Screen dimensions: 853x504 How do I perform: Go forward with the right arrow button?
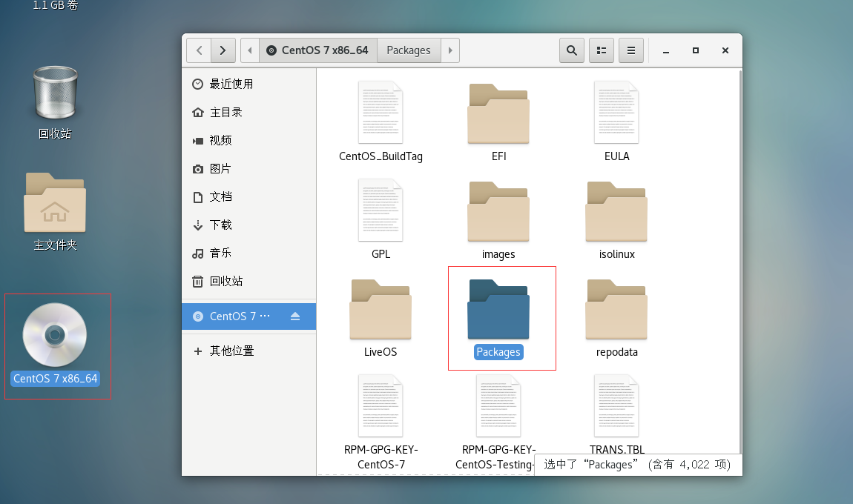click(x=223, y=50)
